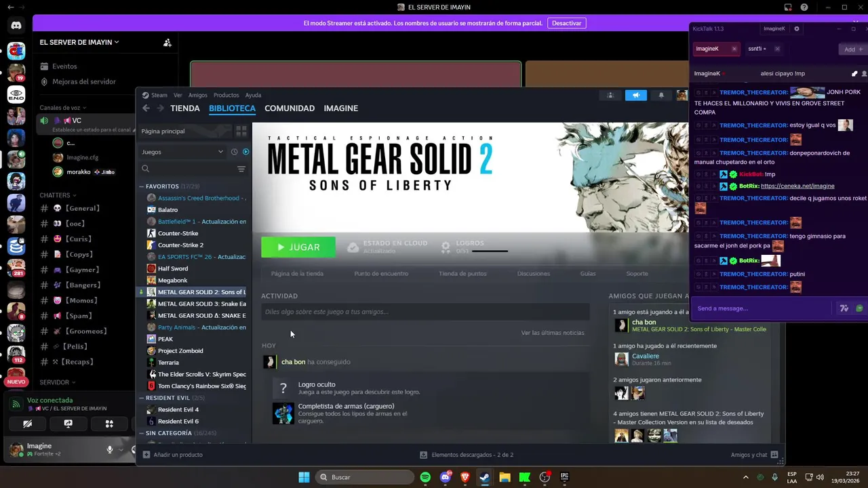Screen dimensions: 868x488
Task: Click the Estado en Cloud icon
Action: pos(353,247)
